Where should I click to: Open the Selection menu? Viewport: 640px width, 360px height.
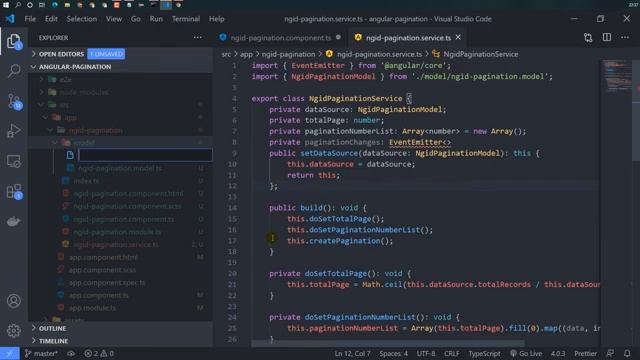82,19
